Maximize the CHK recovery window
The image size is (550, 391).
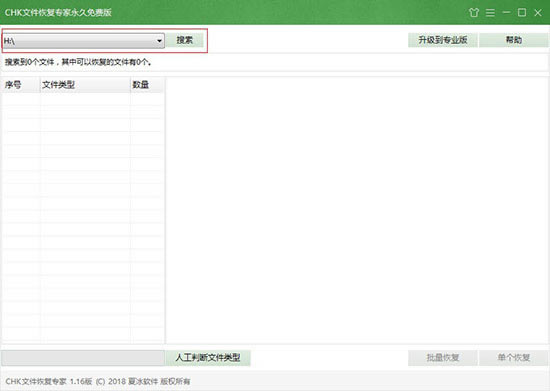[522, 13]
